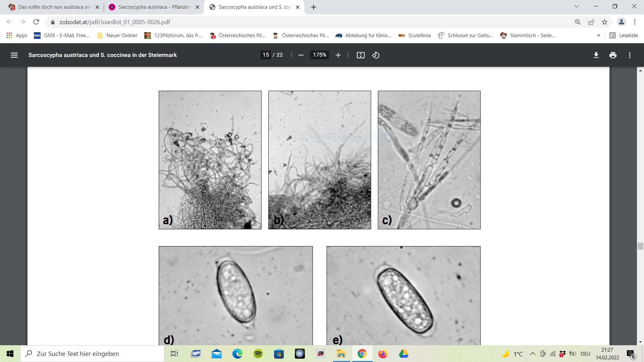Switch to Das sollte doch nun austriaca tab
This screenshot has height=362, width=644.
[54, 7]
